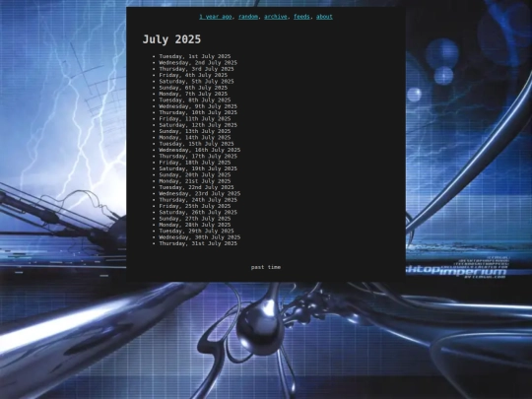The image size is (532, 399).
Task: Select 'Tuesday, 22nd July 2025' entry
Action: click(x=196, y=187)
